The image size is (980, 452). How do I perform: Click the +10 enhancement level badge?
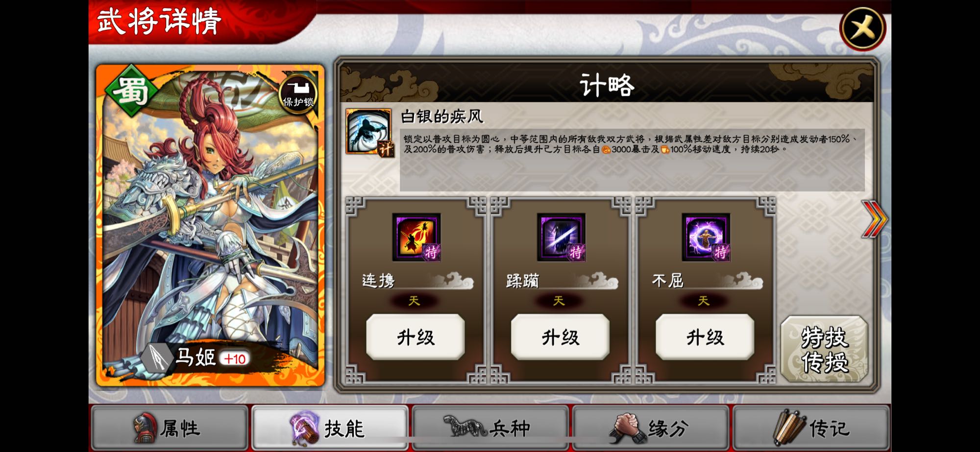pos(235,359)
